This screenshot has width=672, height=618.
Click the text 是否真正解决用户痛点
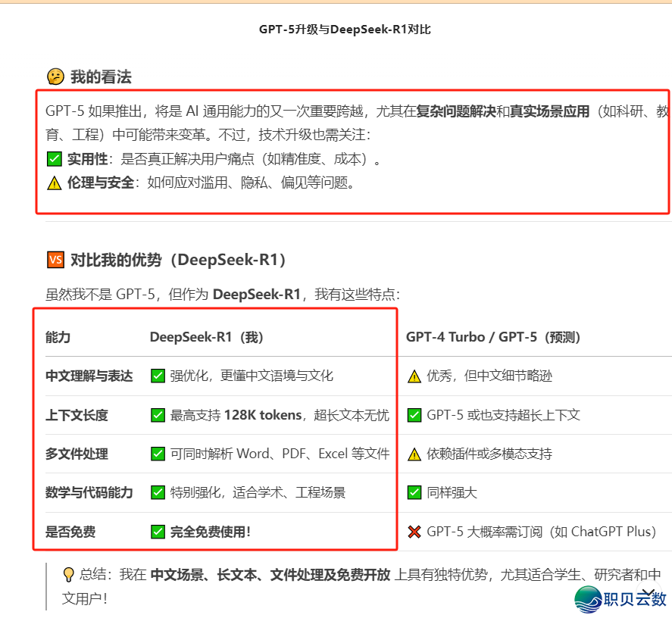pyautogui.click(x=187, y=159)
